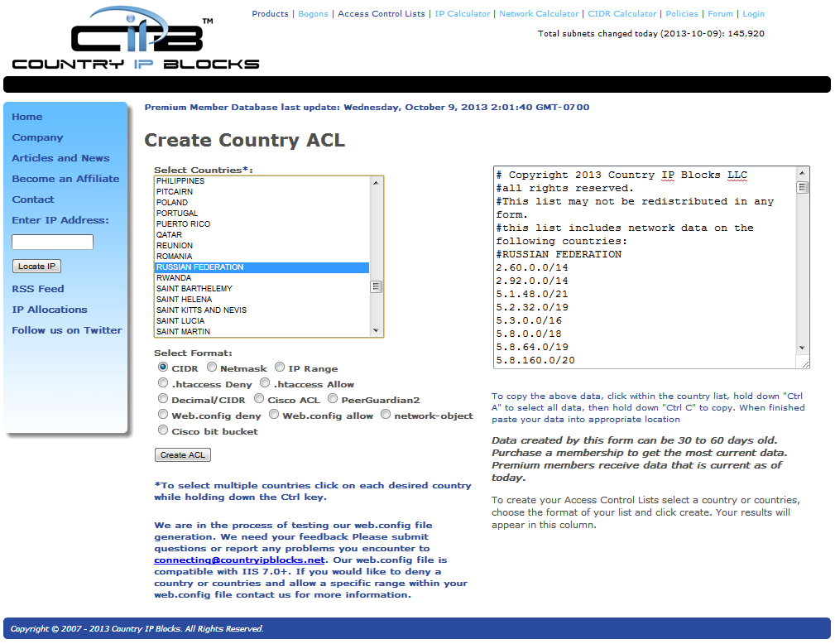Image resolution: width=835 pixels, height=644 pixels.
Task: Choose Decimal/CIDR format
Action: click(163, 398)
